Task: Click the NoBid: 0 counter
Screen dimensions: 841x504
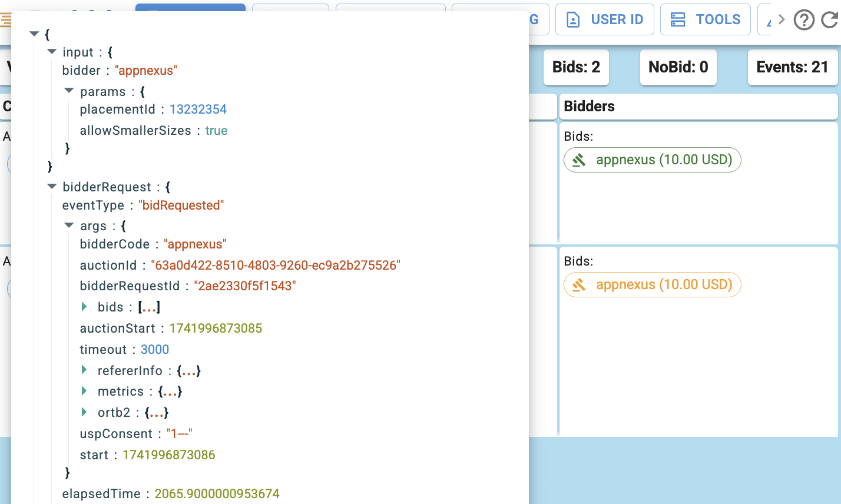Action: point(678,67)
